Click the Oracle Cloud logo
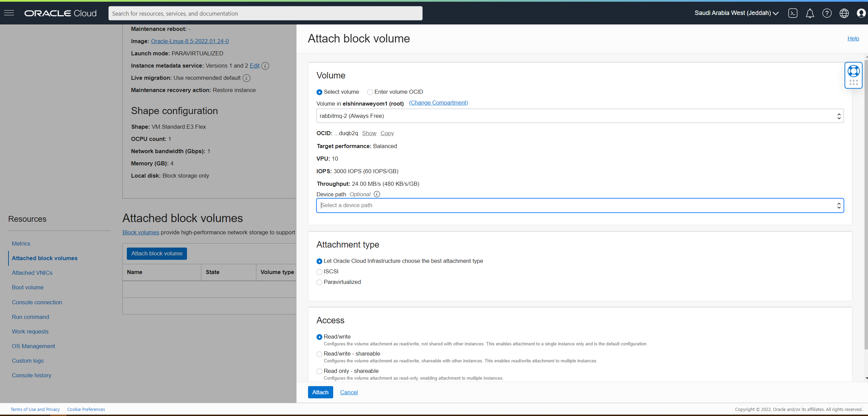 coord(60,13)
